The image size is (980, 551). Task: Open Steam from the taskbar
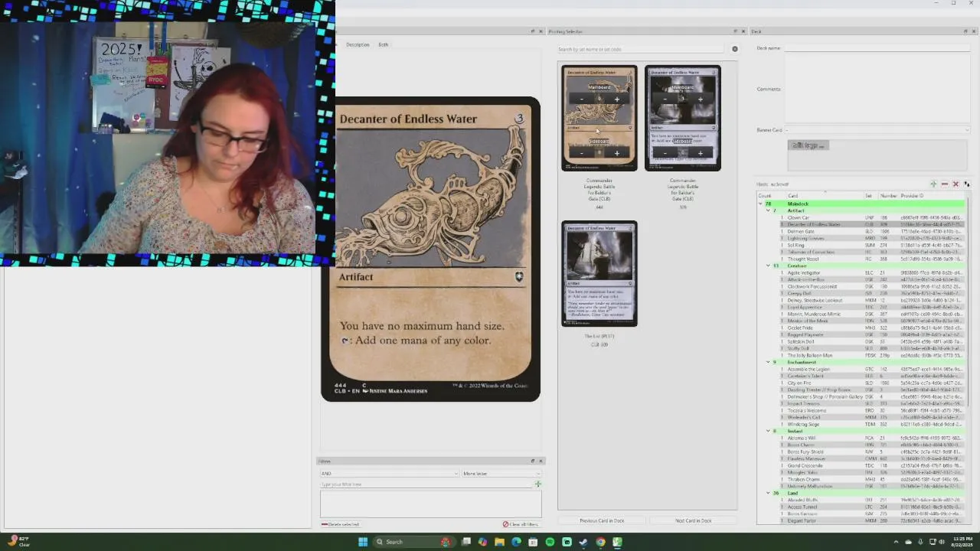click(583, 542)
